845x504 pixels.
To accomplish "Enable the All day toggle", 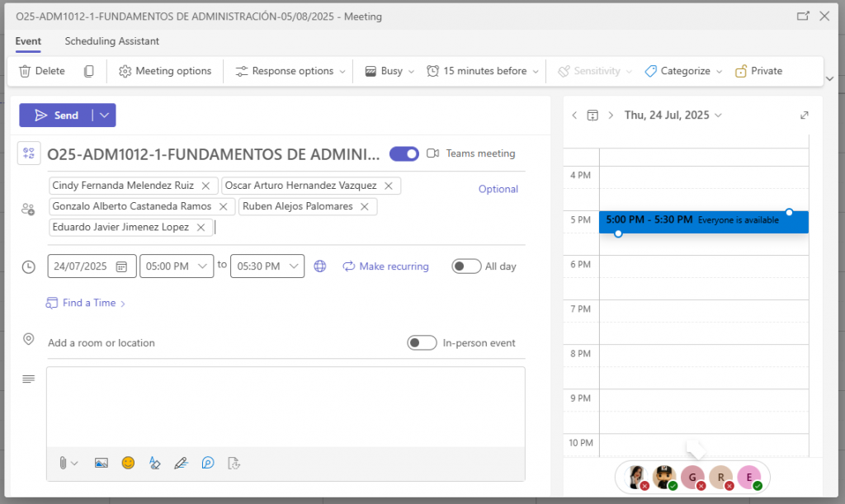I will tap(466, 266).
